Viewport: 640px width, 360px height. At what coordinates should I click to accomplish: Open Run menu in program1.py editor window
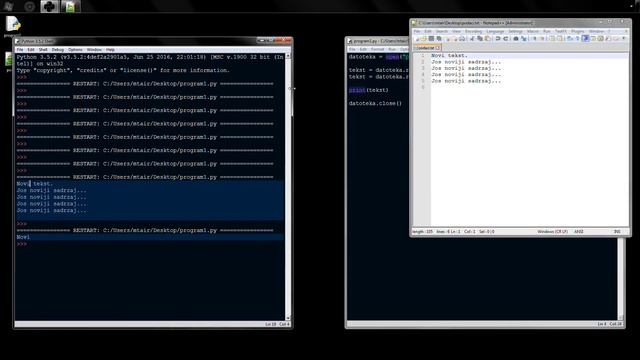[392, 49]
